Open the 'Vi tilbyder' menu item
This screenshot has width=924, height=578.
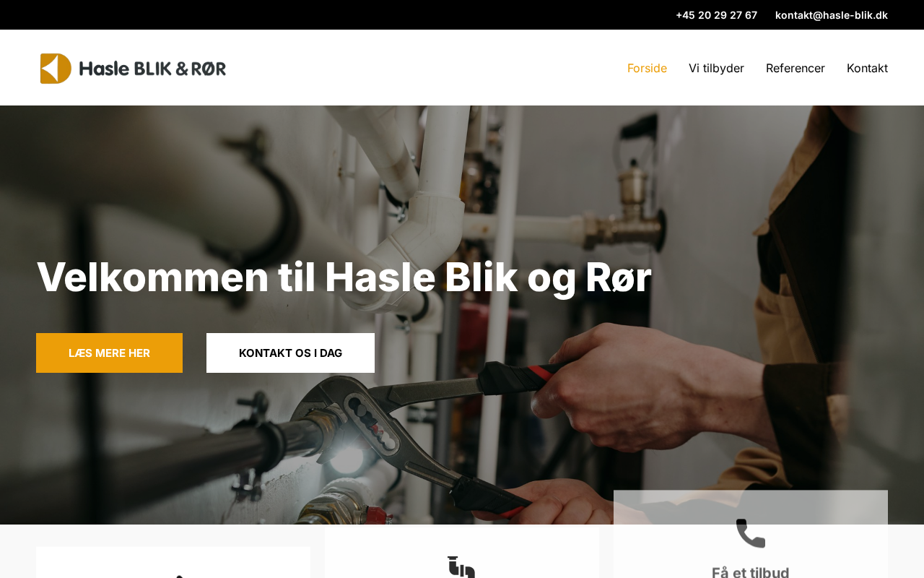pyautogui.click(x=716, y=68)
